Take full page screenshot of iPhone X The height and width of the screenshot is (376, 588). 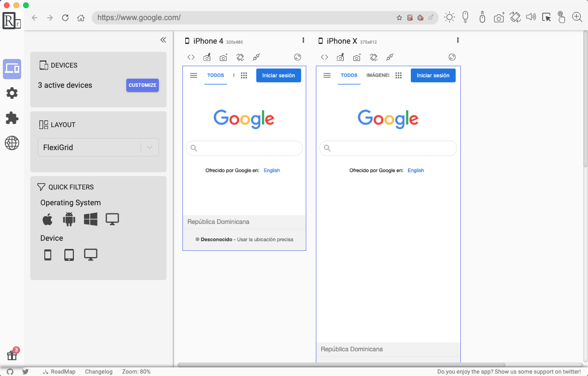click(x=357, y=57)
